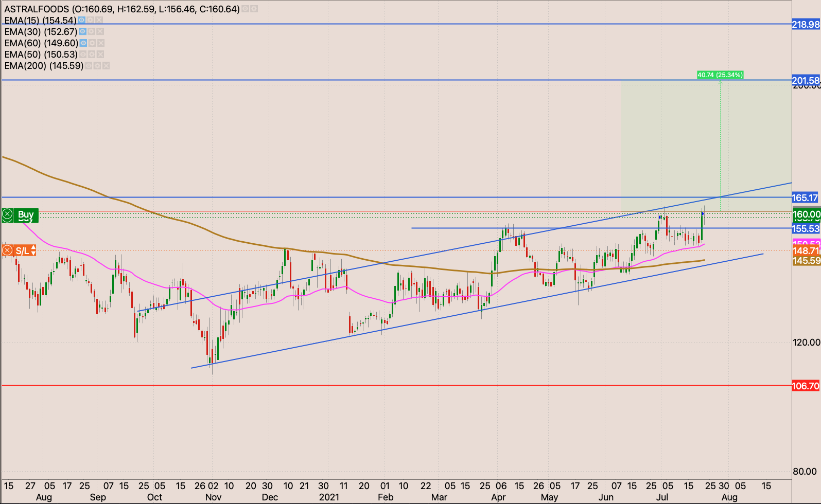Toggle ASTRALFOODS price series visibility eye

coord(245,9)
